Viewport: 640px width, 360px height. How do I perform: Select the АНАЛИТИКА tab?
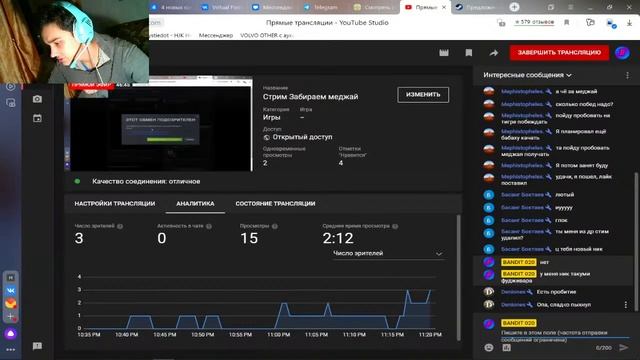(x=195, y=203)
